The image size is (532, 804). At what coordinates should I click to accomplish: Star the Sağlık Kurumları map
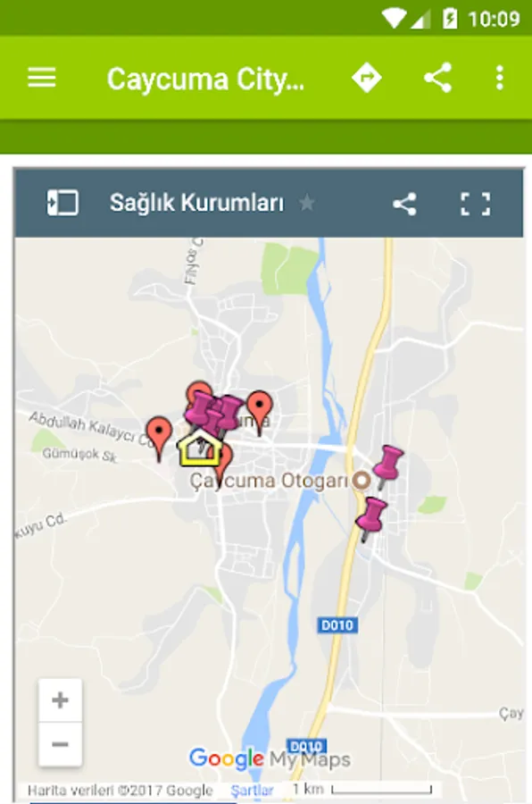click(306, 203)
